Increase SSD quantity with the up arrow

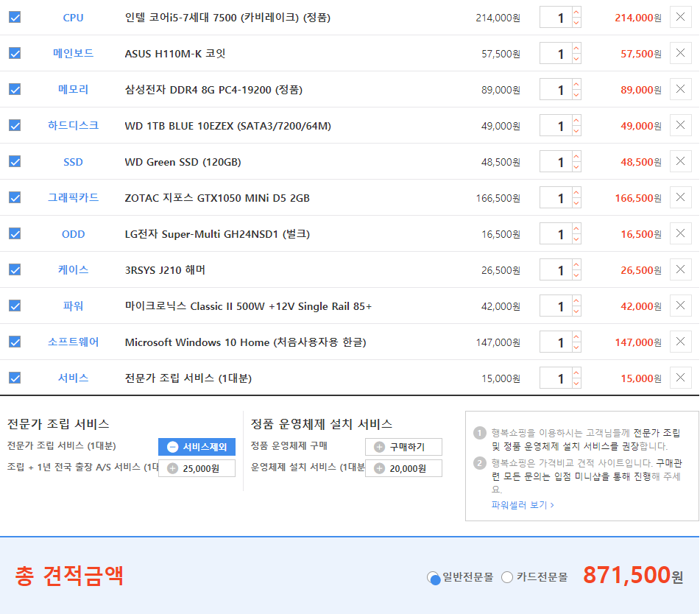click(x=576, y=157)
